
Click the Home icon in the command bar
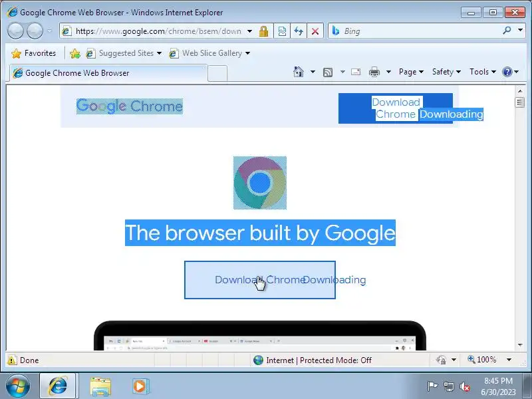(x=299, y=72)
